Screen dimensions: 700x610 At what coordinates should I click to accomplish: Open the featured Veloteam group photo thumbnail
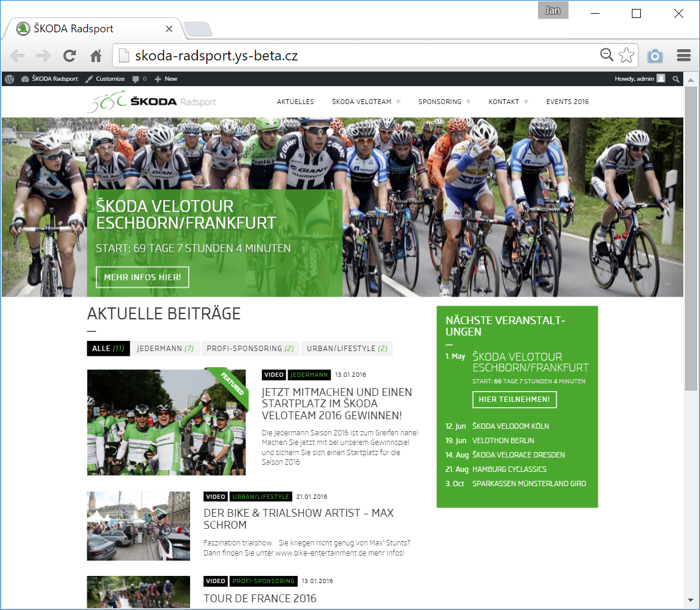(167, 422)
